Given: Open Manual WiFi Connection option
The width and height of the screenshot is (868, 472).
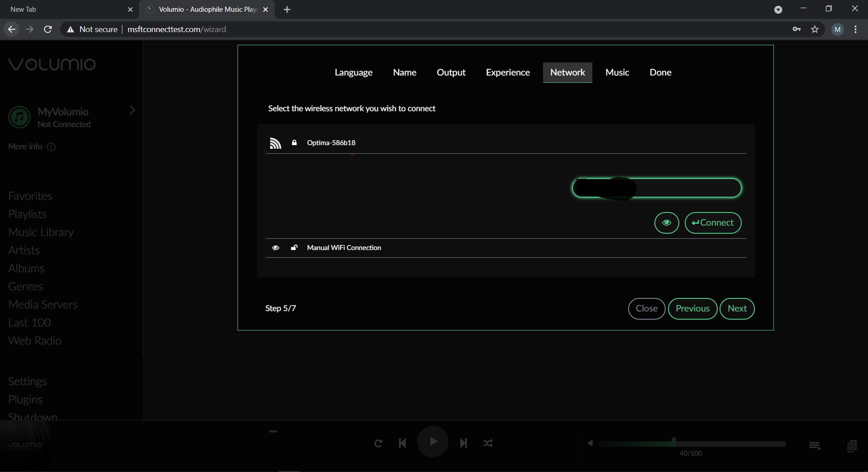Looking at the screenshot, I should (506, 248).
